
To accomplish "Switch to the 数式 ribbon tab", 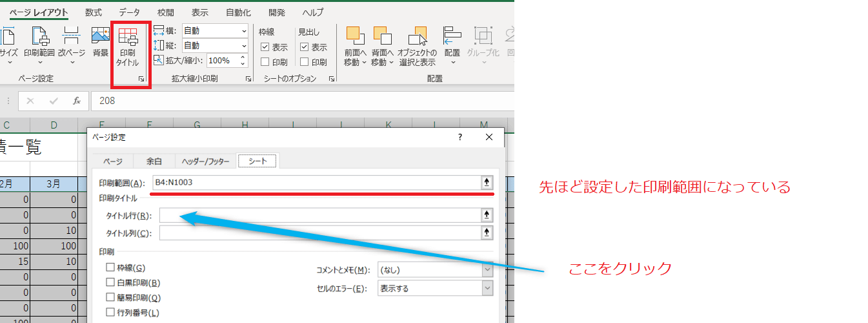I will coord(94,12).
